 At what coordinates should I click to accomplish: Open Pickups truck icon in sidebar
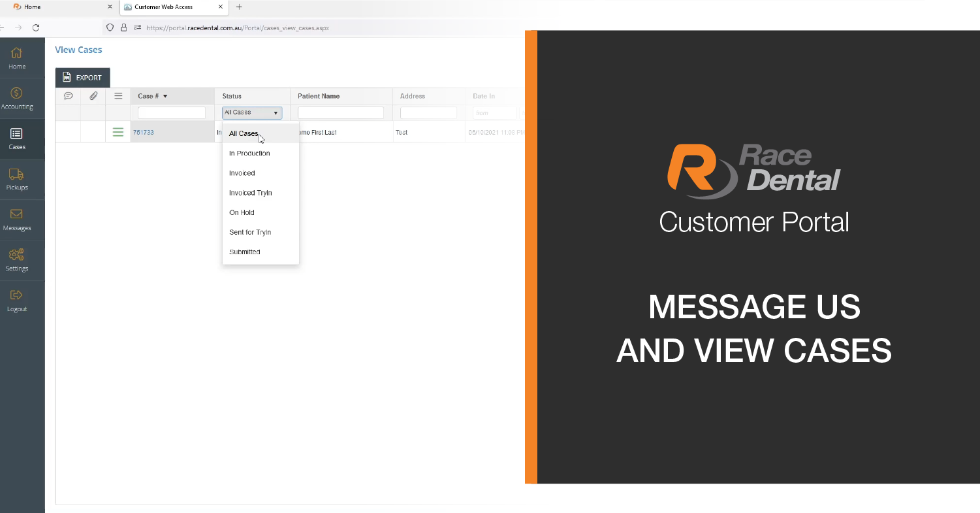pyautogui.click(x=17, y=175)
